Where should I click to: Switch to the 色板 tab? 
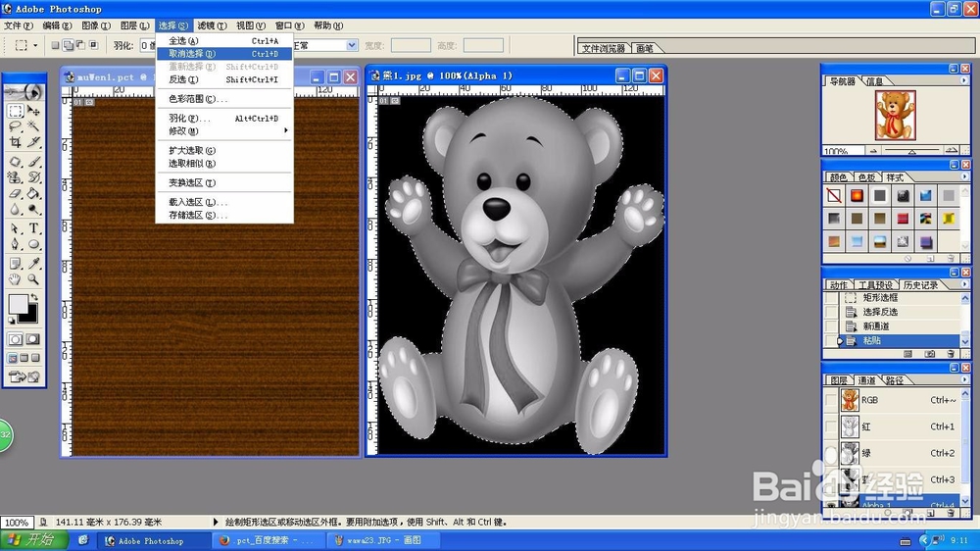pos(866,177)
